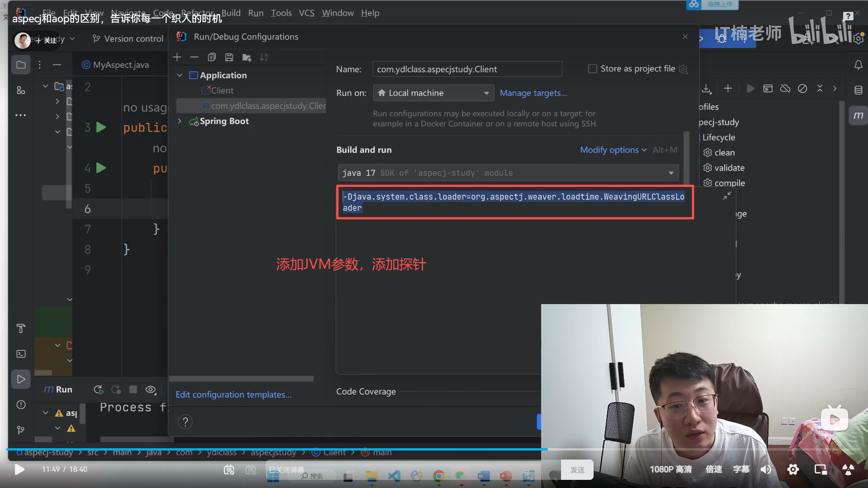The height and width of the screenshot is (488, 868).
Task: Click the remove configuration minus icon
Action: tap(194, 57)
